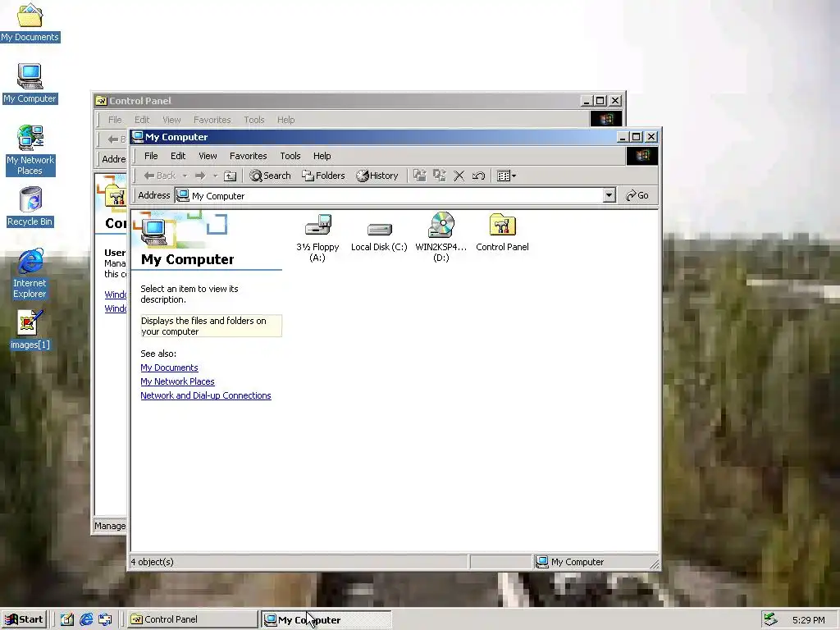Follow the My Documents link in See also
This screenshot has height=630, width=840.
(x=169, y=367)
